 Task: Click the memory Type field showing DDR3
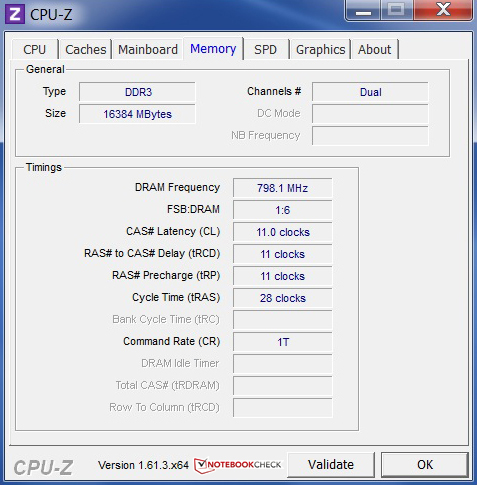[137, 92]
